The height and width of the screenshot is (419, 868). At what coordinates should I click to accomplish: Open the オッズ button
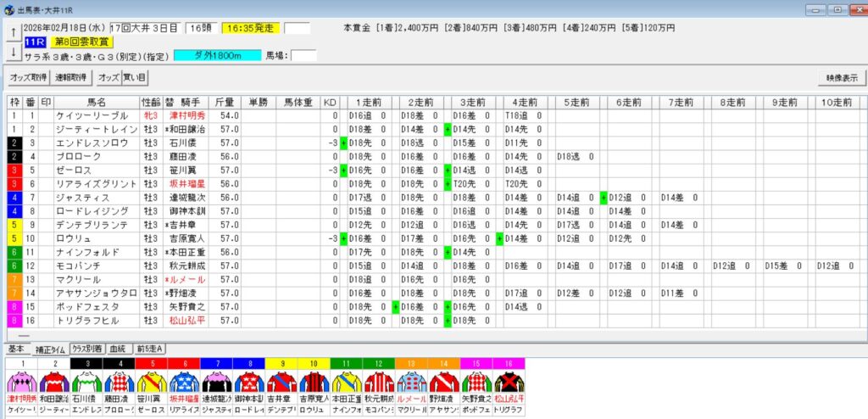pos(108,78)
